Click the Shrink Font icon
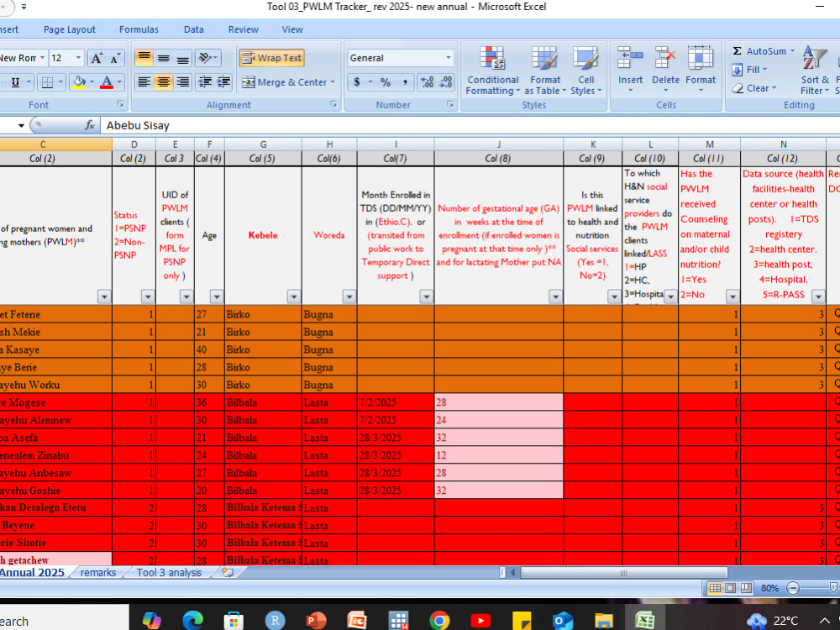This screenshot has width=840, height=630. (115, 58)
